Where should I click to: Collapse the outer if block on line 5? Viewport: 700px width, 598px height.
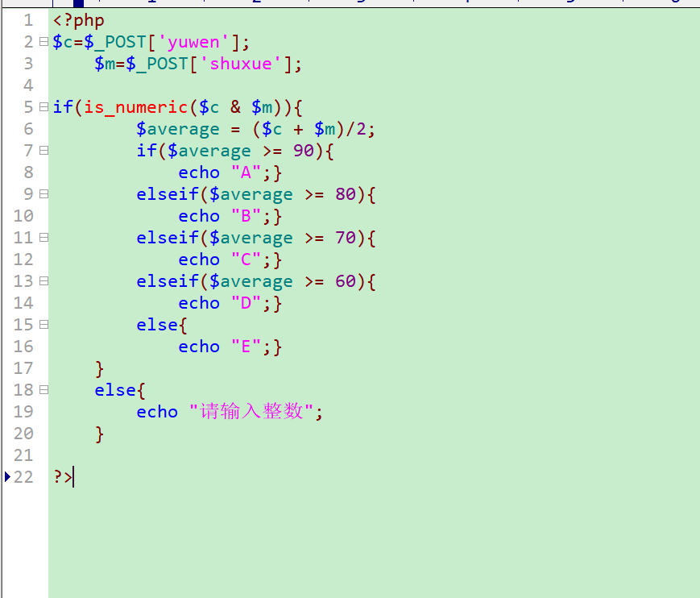pos(43,106)
